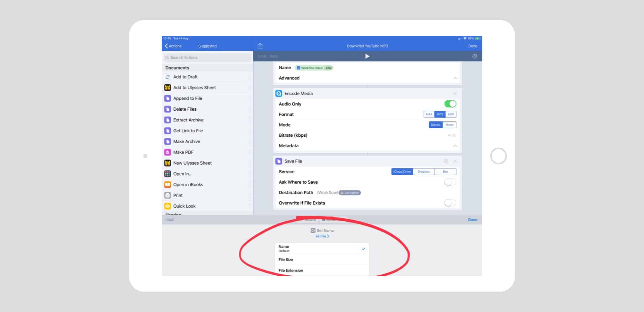644x312 pixels.
Task: Choose MP3 as the encode format
Action: pos(440,114)
